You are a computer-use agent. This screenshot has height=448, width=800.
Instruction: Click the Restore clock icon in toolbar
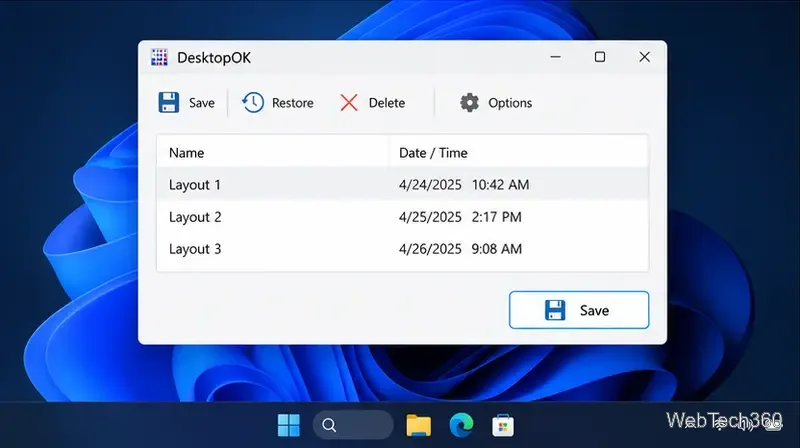253,103
